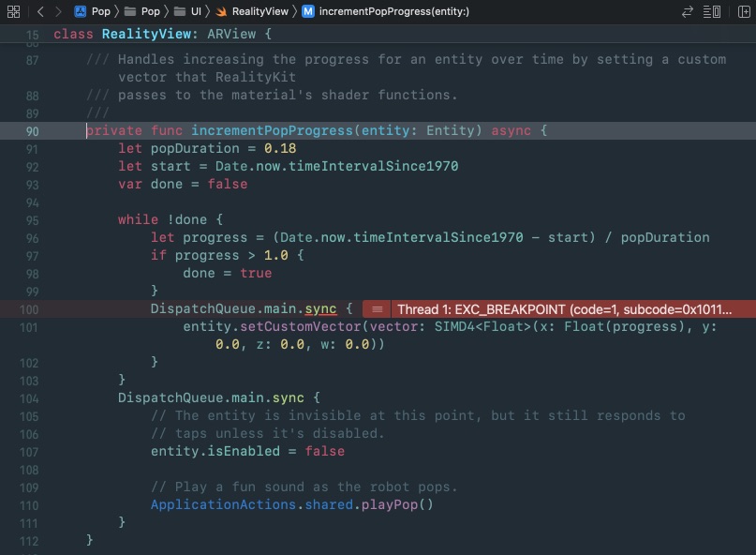Viewport: 756px width, 555px height.
Task: Open the Pop folder breadcrumb
Action: tap(150, 11)
